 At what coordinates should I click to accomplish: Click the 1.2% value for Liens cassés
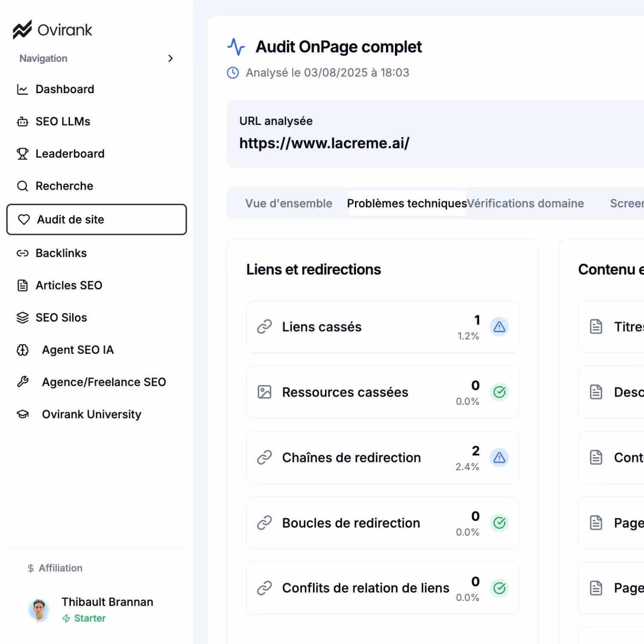tap(468, 336)
